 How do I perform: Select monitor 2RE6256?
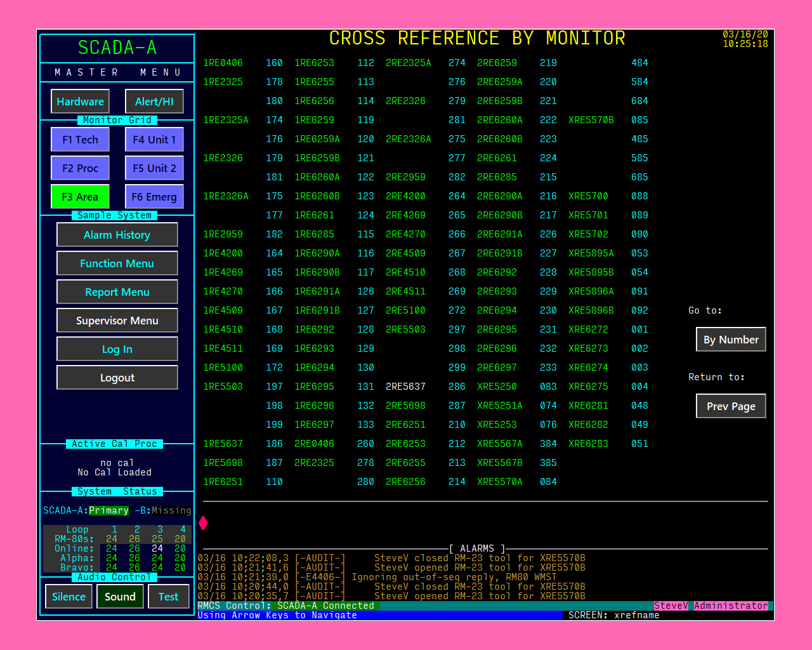click(x=405, y=482)
